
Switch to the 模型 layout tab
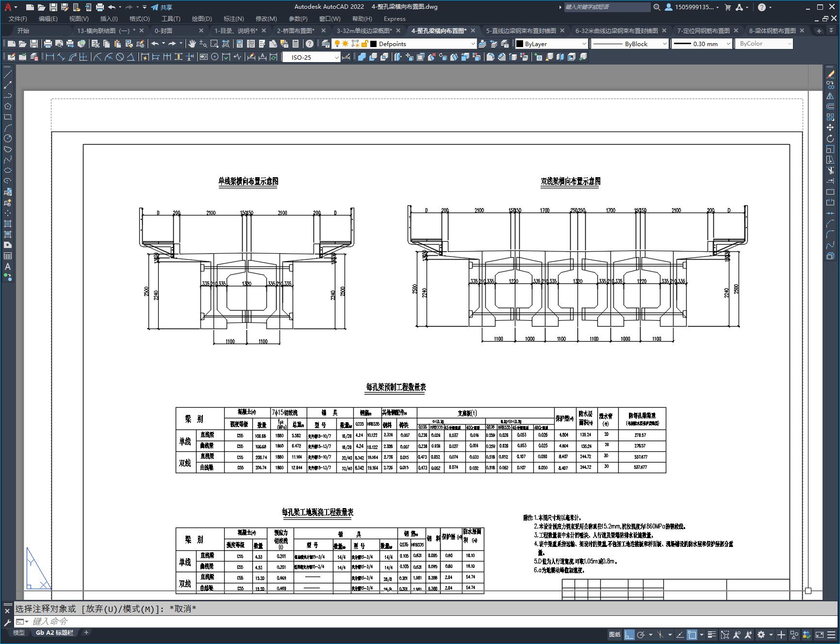pos(19,632)
